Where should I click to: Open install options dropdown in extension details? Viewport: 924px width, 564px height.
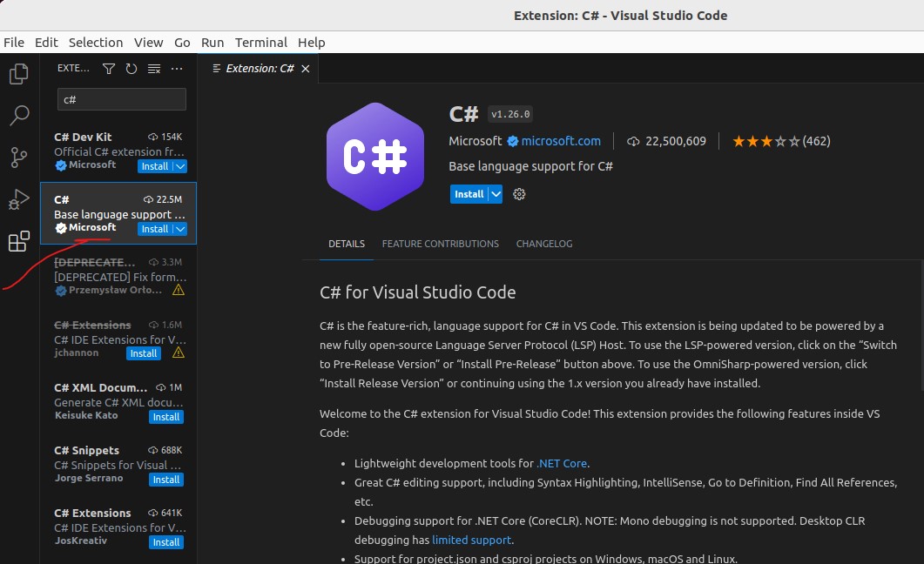496,194
